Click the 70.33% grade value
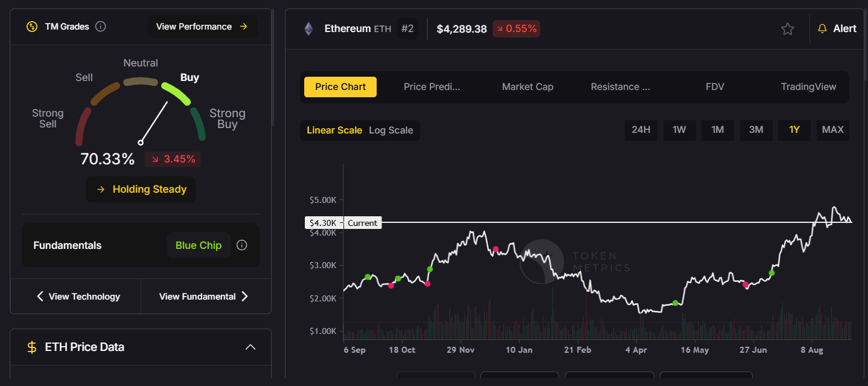 pos(107,159)
